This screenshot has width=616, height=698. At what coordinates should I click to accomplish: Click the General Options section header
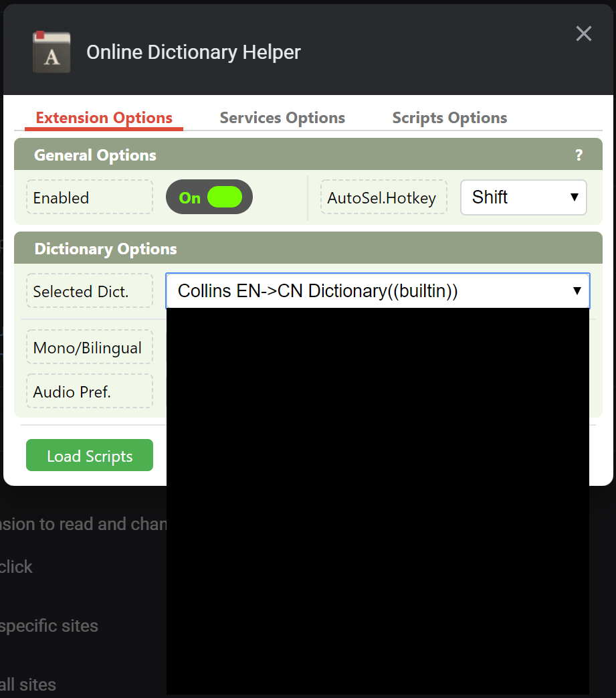pos(308,154)
